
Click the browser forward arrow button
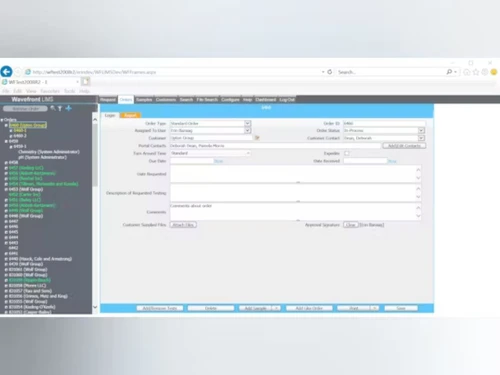point(17,72)
